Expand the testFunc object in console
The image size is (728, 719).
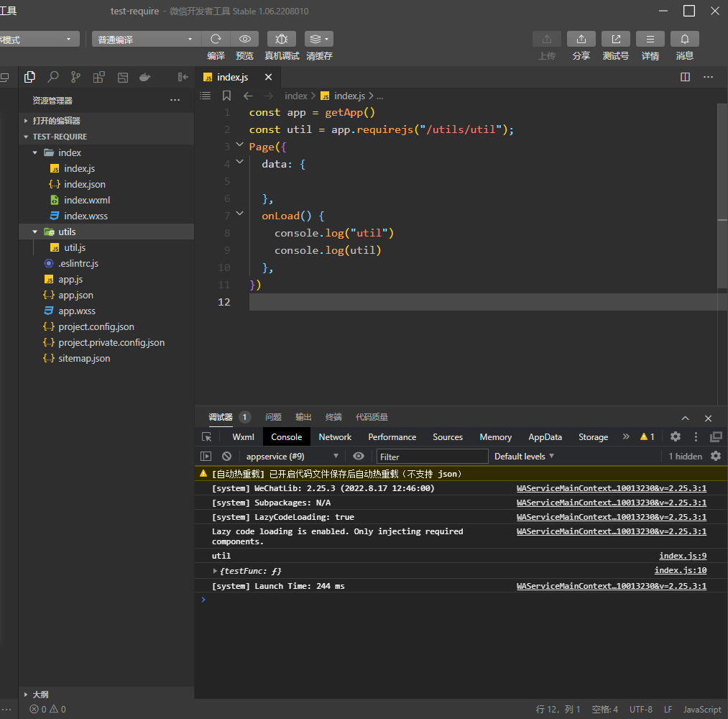215,571
